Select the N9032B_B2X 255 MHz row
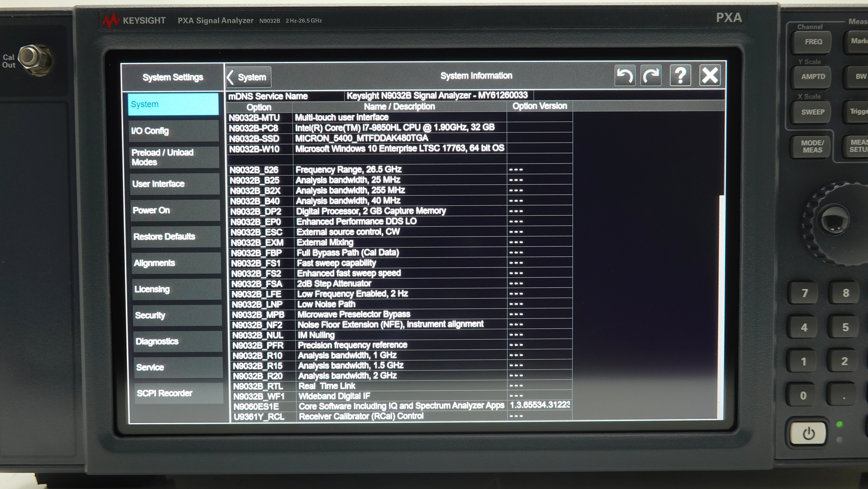The width and height of the screenshot is (868, 489). tap(401, 190)
